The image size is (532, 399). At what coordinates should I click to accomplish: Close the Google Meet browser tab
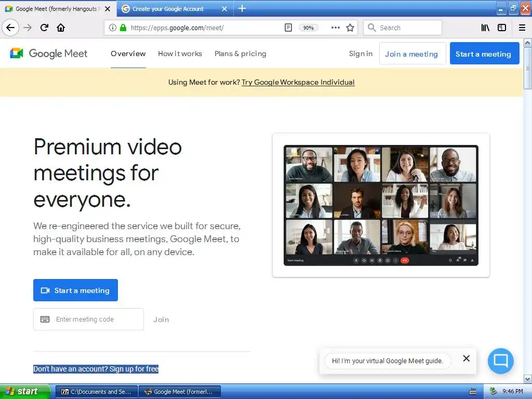click(108, 9)
